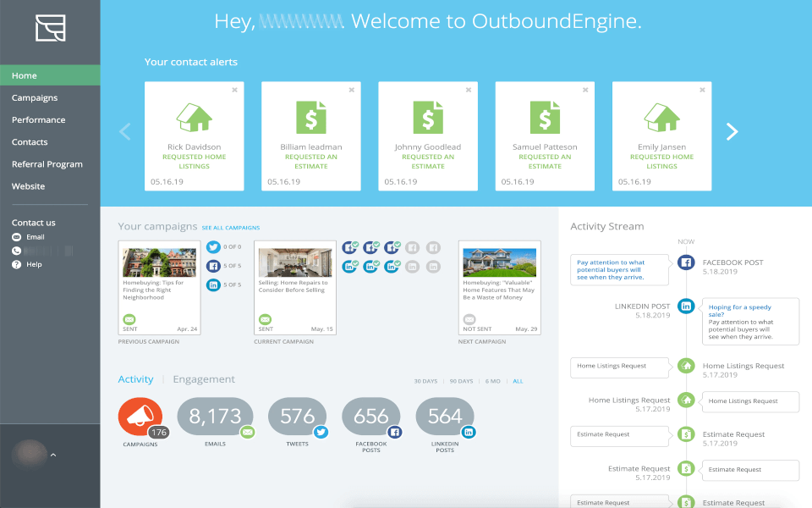Dismiss Johnny Goodlead alert card
Viewport: 812px width, 508px height.
469,90
